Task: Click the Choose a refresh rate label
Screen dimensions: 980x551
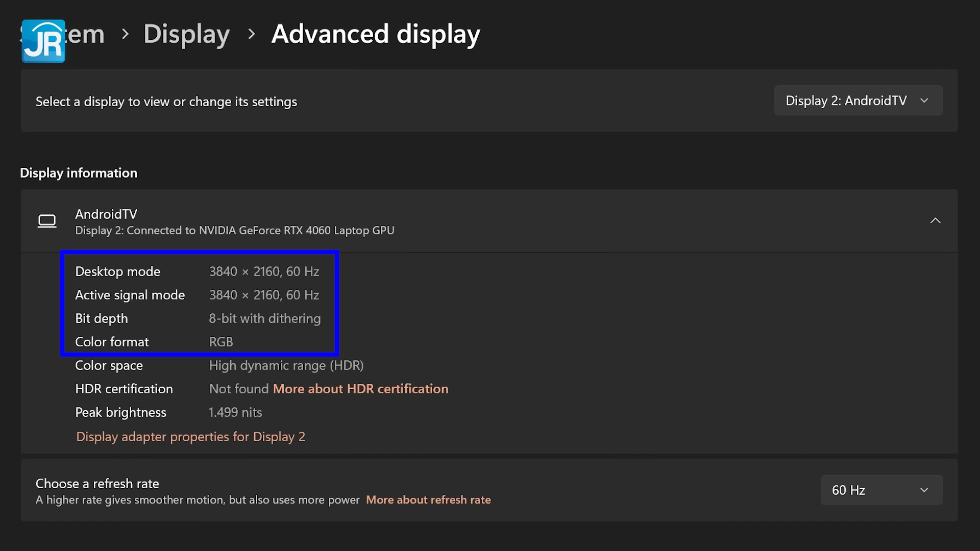Action: (x=97, y=484)
